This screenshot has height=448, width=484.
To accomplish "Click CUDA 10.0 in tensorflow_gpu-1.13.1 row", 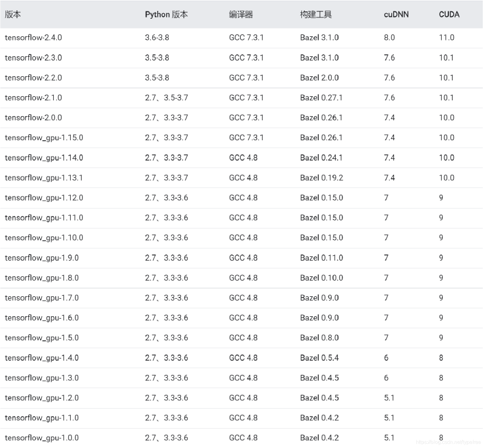I will pyautogui.click(x=446, y=178).
